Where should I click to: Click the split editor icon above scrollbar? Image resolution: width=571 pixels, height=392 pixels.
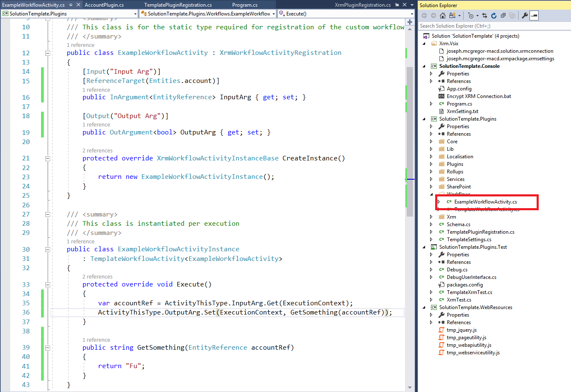click(x=410, y=22)
